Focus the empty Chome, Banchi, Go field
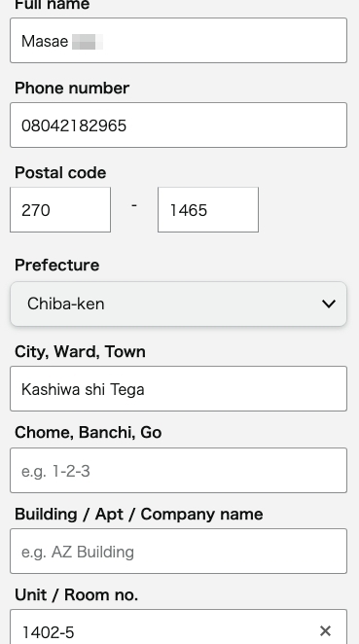This screenshot has height=644, width=359. pos(178,470)
